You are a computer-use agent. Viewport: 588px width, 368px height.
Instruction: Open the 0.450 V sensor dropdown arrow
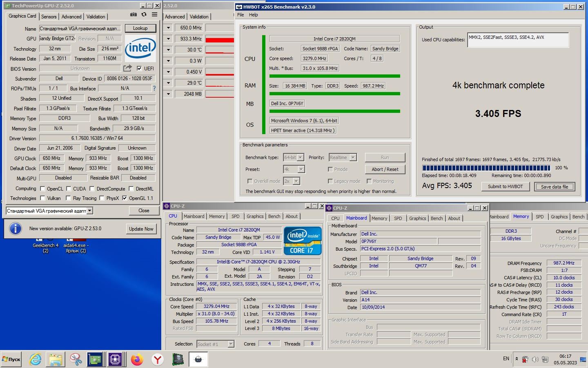click(168, 72)
